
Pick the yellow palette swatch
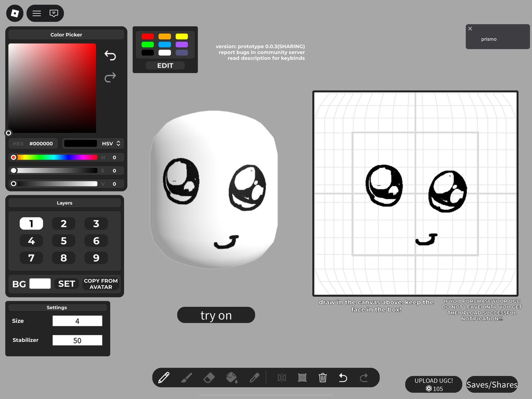[181, 36]
